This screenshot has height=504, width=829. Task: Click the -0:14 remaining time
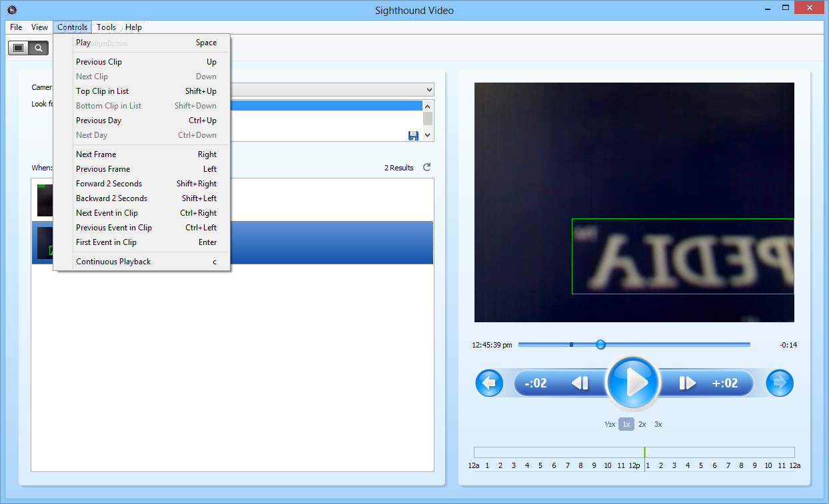coord(788,345)
